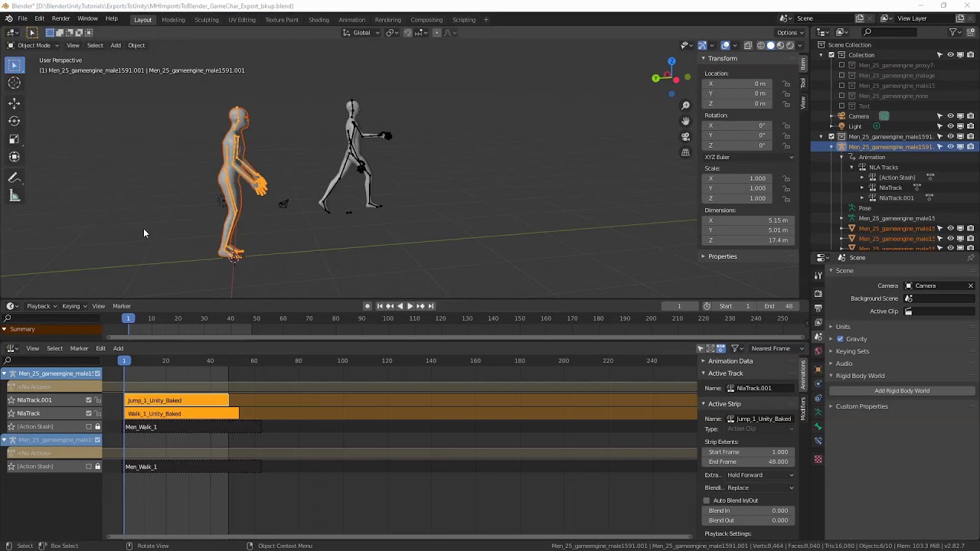
Task: Click the End Frame 48.000 field
Action: coord(748,462)
